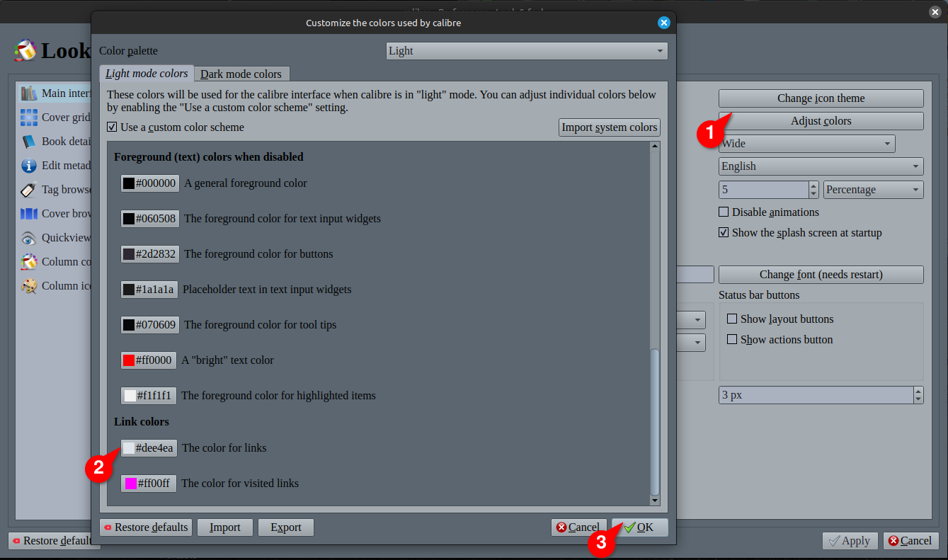Increase the value in the 5 spinbox
This screenshot has height=560, width=948.
coord(813,185)
